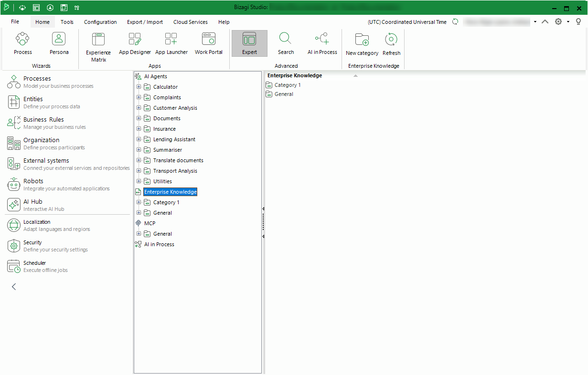The height and width of the screenshot is (375, 588).
Task: Toggle the Expert view button
Action: (249, 43)
